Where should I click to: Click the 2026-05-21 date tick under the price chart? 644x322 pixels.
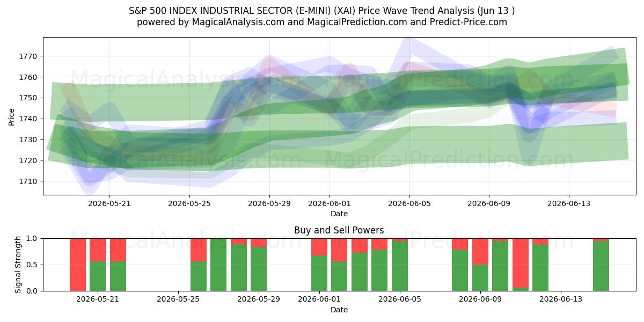pyautogui.click(x=109, y=203)
